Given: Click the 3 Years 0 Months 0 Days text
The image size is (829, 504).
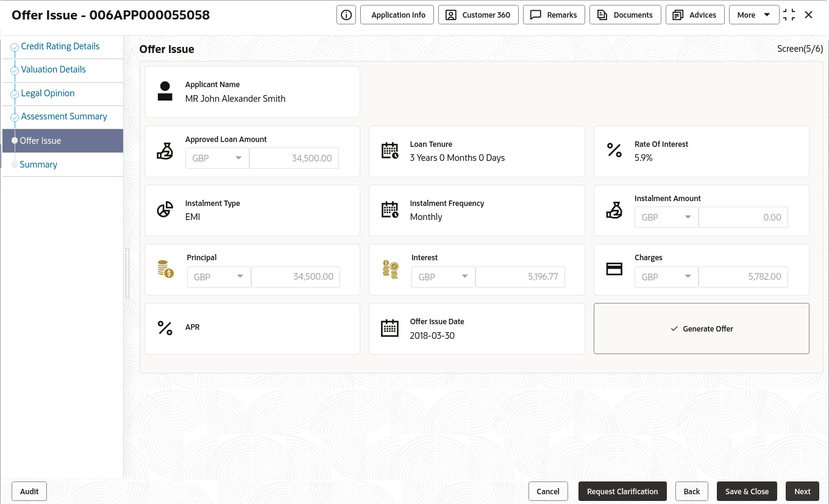Looking at the screenshot, I should [457, 158].
